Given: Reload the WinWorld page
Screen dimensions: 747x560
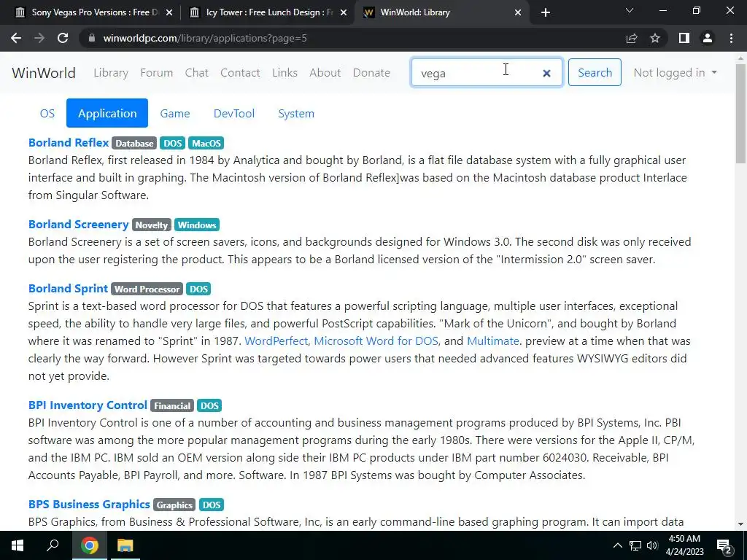Looking at the screenshot, I should [x=63, y=38].
